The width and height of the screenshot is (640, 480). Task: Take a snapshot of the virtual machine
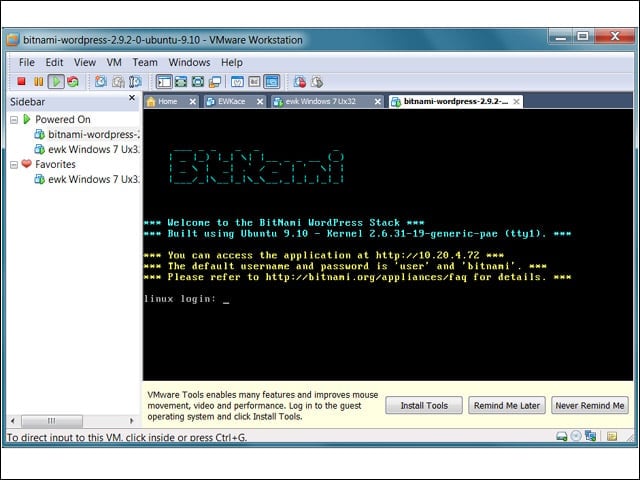tap(100, 82)
